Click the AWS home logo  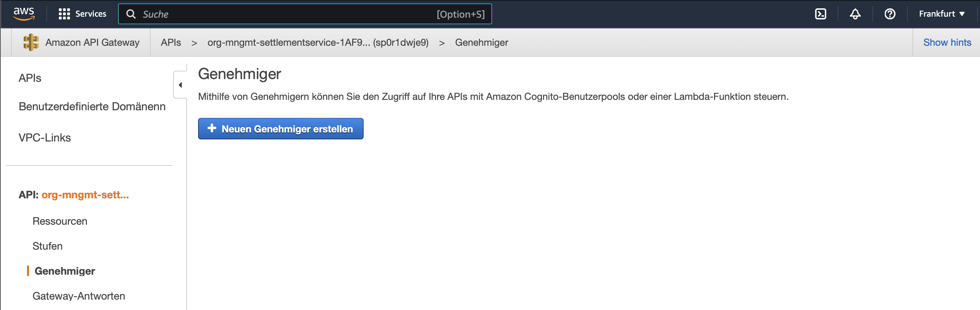click(24, 14)
